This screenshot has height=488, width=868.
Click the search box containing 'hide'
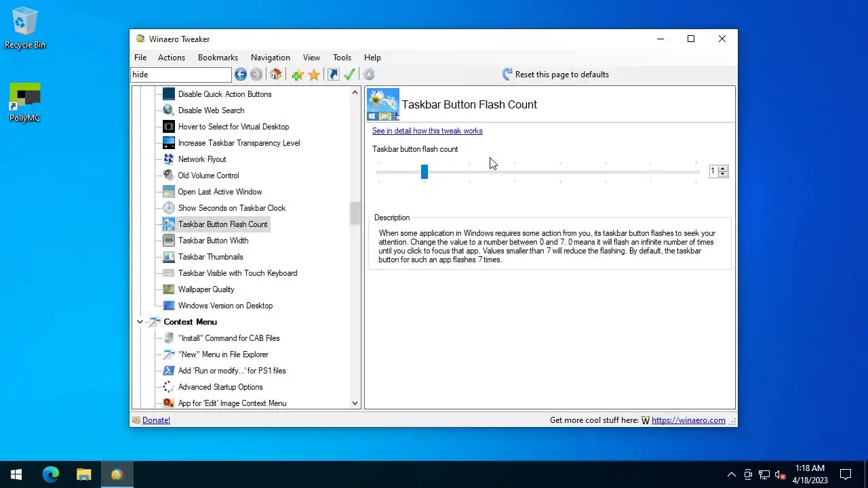181,75
